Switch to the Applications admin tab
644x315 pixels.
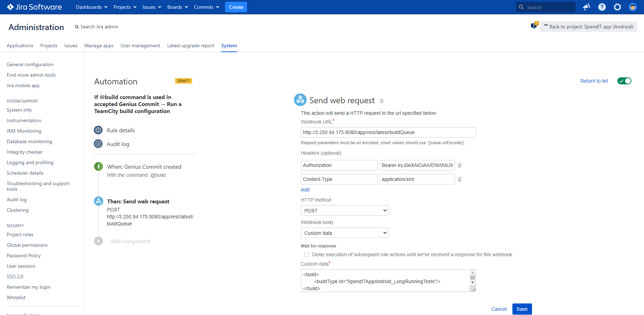[20, 45]
